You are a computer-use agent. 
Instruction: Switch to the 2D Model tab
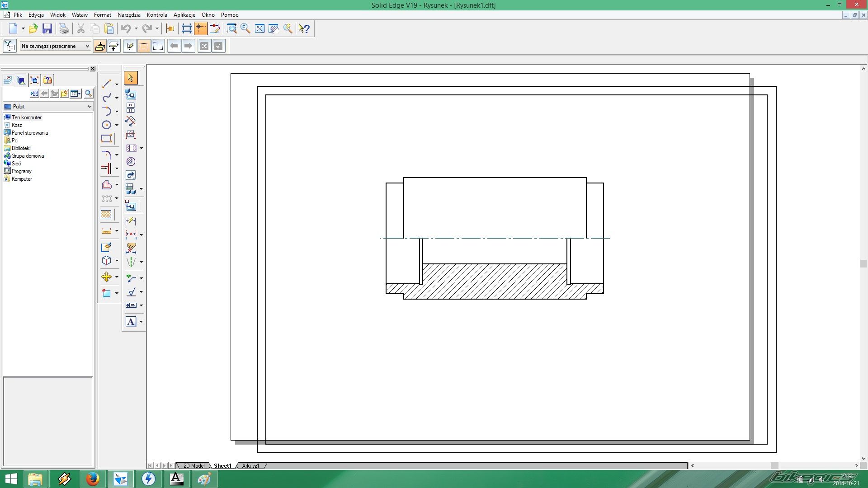point(194,465)
